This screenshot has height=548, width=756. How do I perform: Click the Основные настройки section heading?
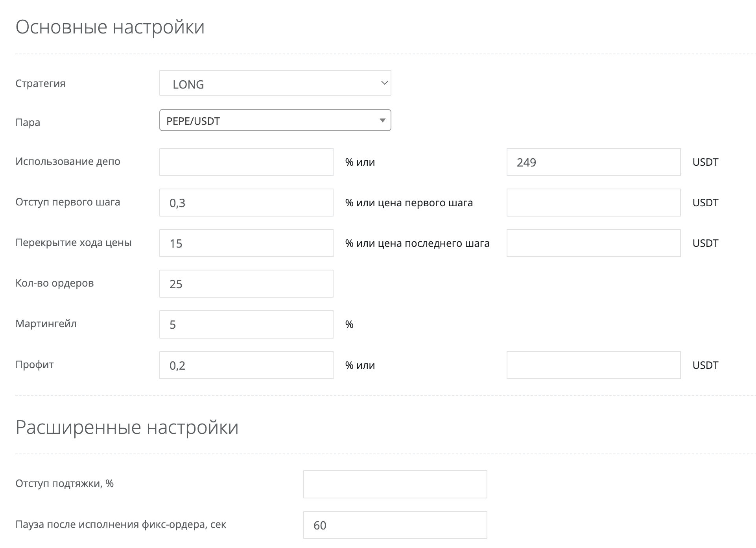[110, 27]
